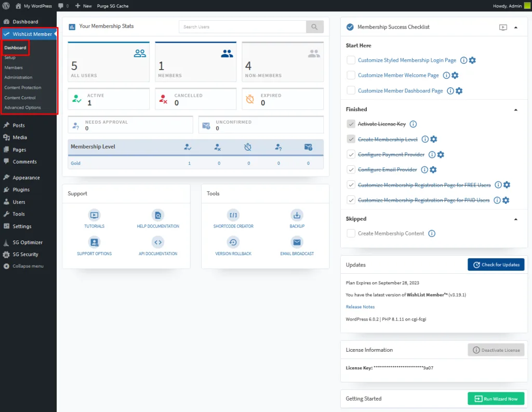Open the Shortcode Creator tool
This screenshot has height=412, width=532.
233,215
